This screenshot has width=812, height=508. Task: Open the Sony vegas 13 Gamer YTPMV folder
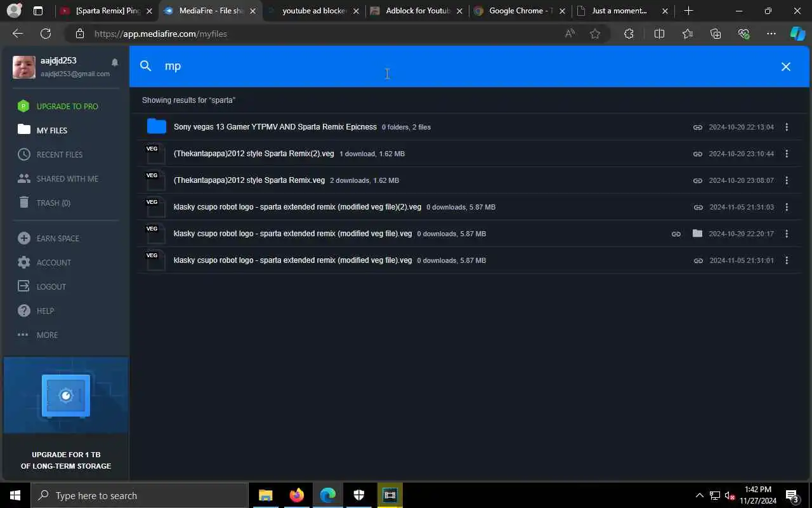click(x=275, y=127)
